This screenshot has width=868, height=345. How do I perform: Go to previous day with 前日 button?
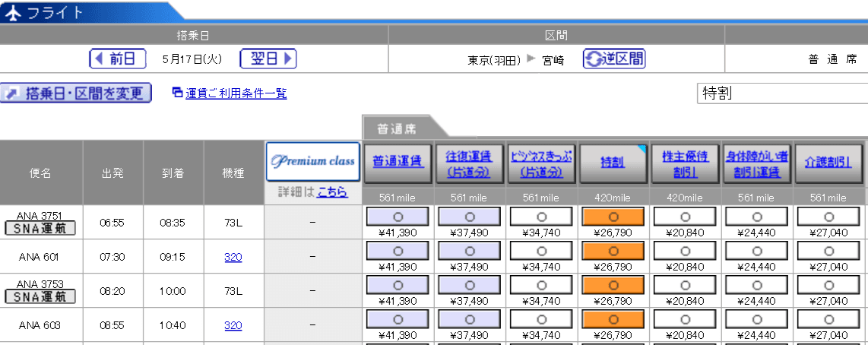(118, 59)
